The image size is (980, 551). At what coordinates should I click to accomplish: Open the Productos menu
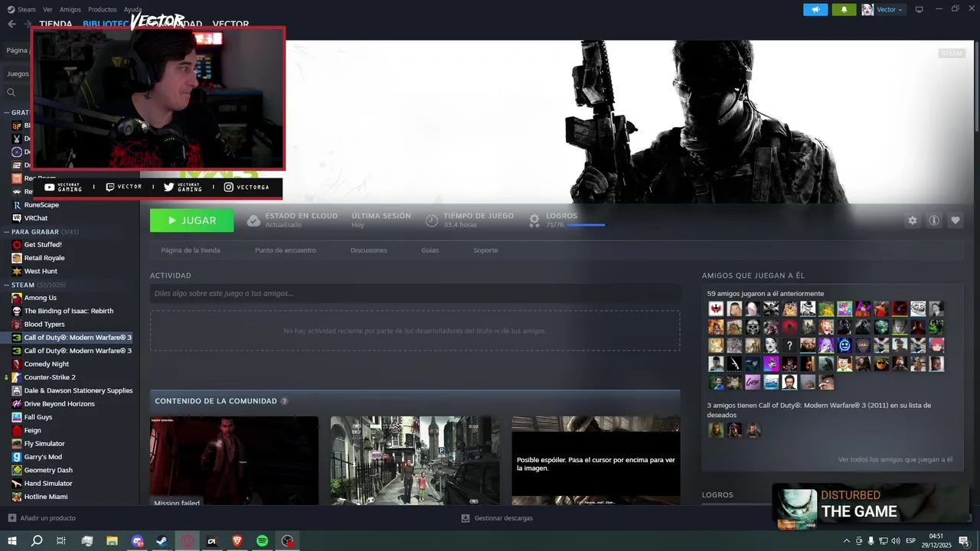(103, 9)
